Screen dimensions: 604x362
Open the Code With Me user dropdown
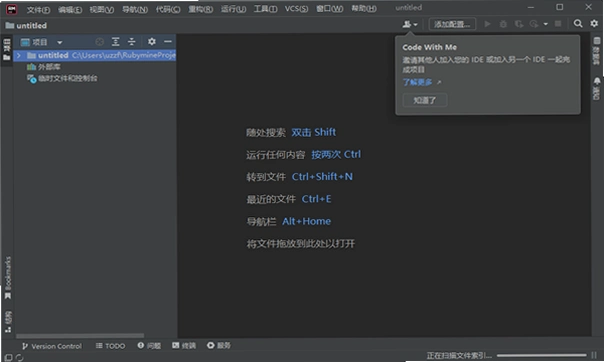pos(410,24)
